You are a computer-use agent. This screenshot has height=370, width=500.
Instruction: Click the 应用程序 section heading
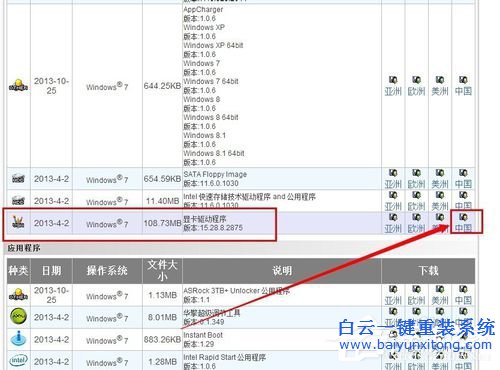(x=24, y=248)
